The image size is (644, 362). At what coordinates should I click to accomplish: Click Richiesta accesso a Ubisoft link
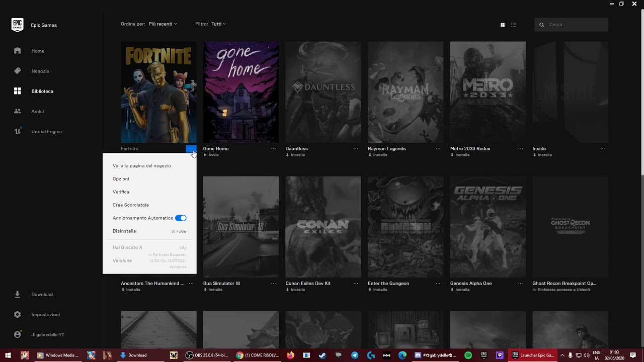point(561,290)
